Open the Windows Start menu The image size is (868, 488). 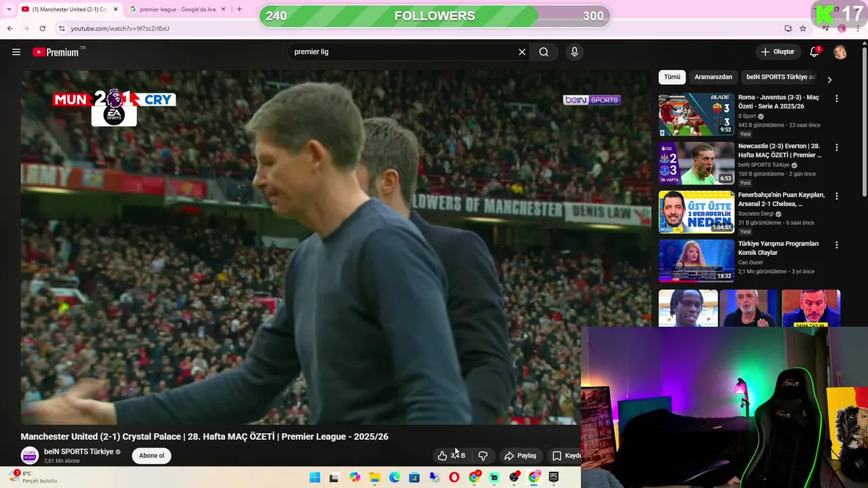[x=315, y=477]
